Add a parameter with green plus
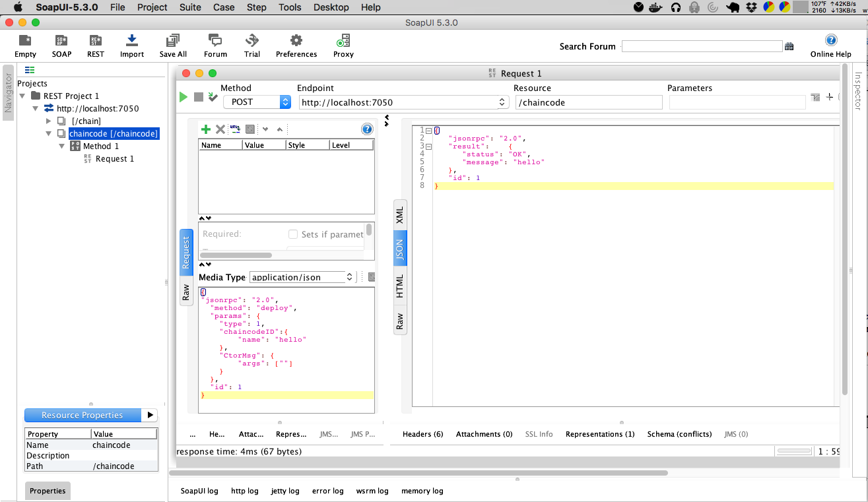The height and width of the screenshot is (502, 868). pyautogui.click(x=206, y=129)
